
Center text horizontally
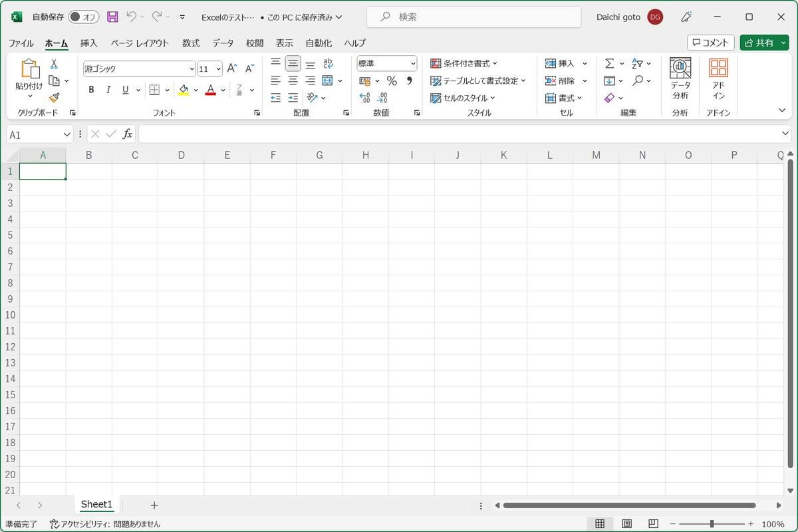click(x=293, y=80)
